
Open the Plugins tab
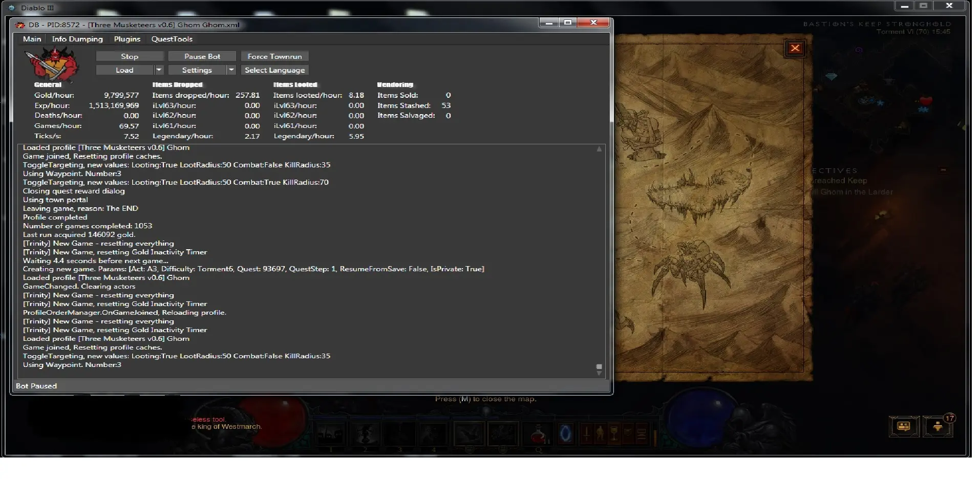coord(127,39)
